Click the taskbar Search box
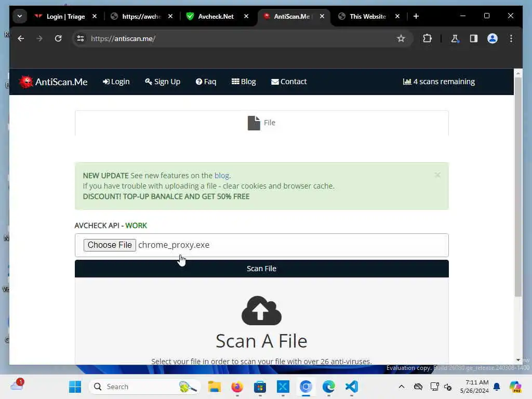The height and width of the screenshot is (399, 532). [x=144, y=387]
